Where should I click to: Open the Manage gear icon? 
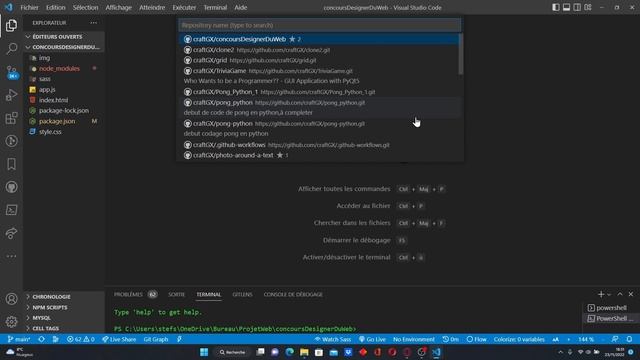coord(11,322)
